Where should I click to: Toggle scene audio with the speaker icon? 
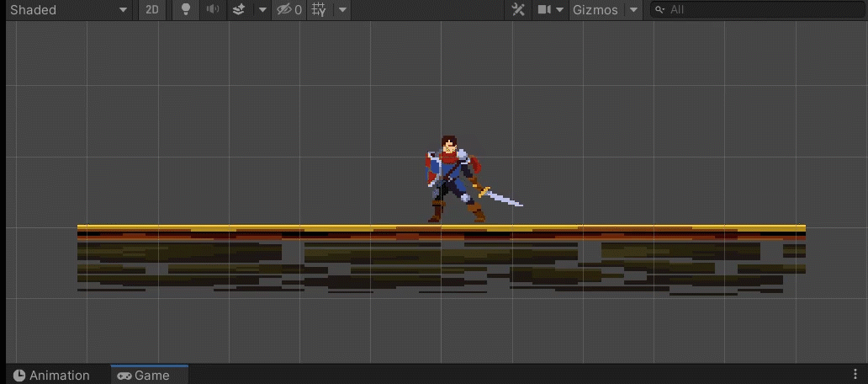point(213,10)
